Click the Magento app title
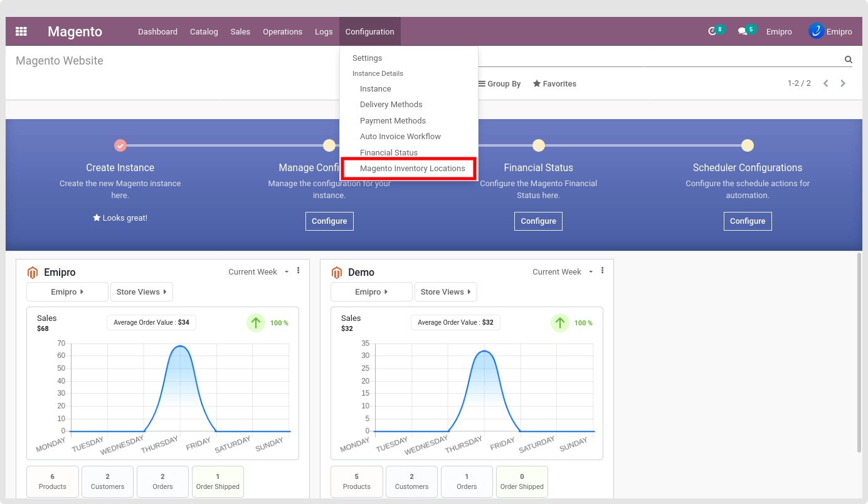This screenshot has height=504, width=868. pos(75,31)
